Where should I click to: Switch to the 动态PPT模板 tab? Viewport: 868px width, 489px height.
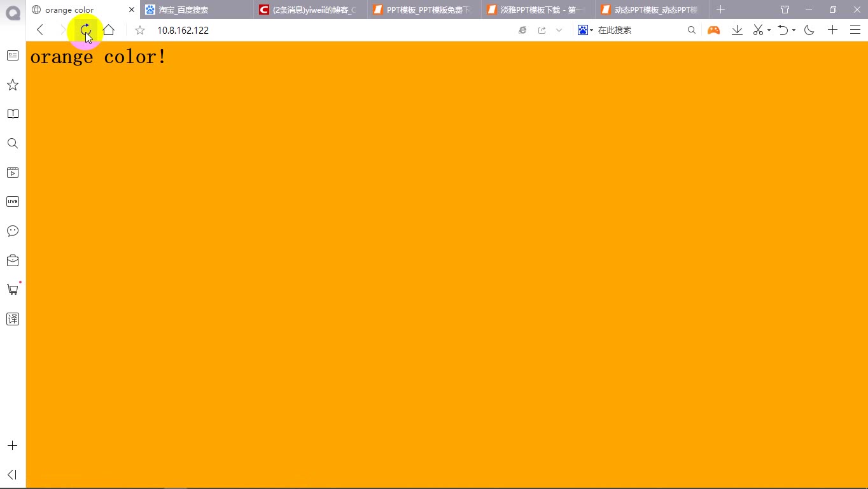[653, 10]
